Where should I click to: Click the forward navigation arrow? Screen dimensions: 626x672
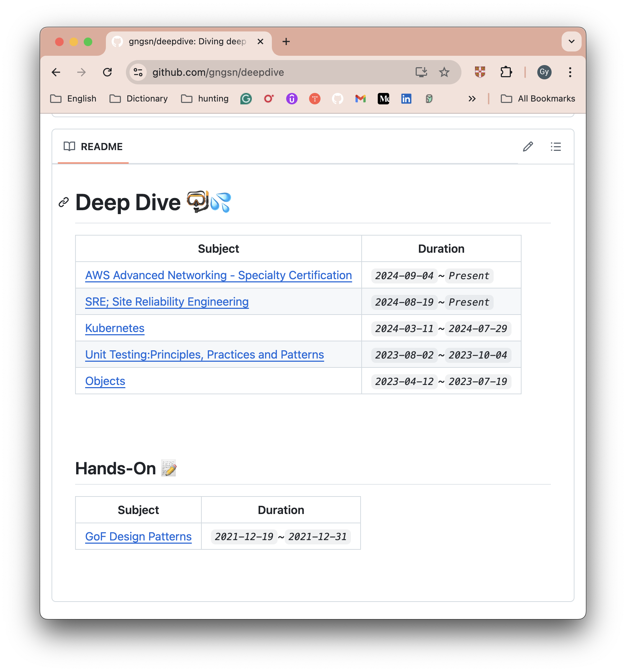point(82,72)
